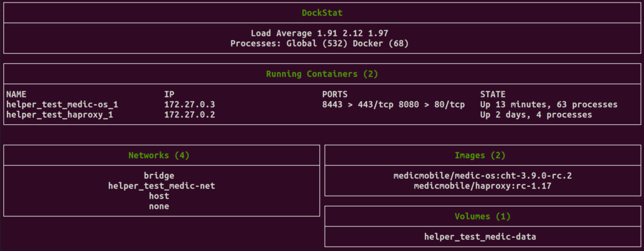Click the ports 8443 > 443/tcp 8080 > 80/tcp
644x251 pixels.
(x=393, y=105)
